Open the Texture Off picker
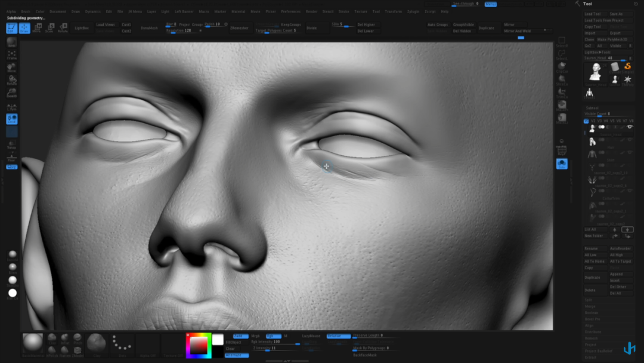Image resolution: width=644 pixels, height=363 pixels. coord(173,345)
